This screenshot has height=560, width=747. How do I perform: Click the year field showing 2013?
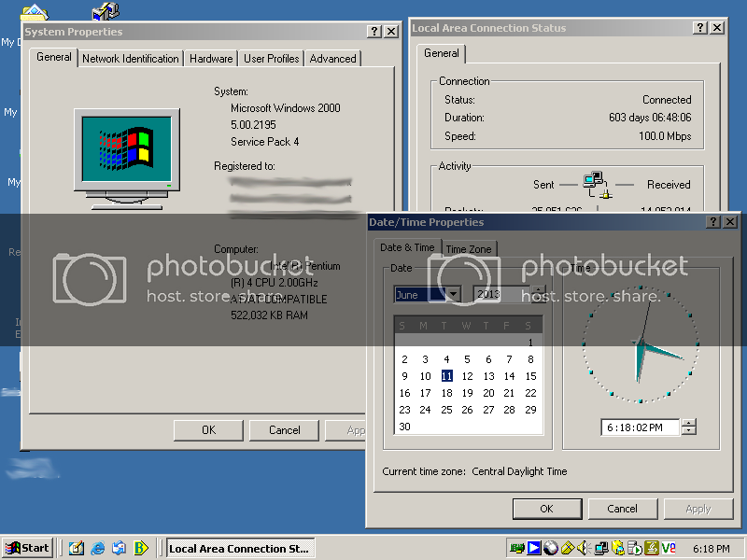(x=501, y=294)
